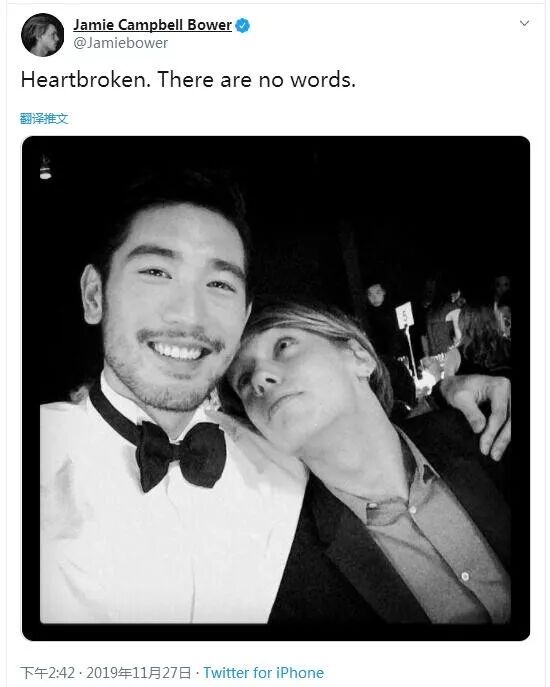This screenshot has height=687, width=550.
Task: Open the round profile avatar picture
Action: 43,35
